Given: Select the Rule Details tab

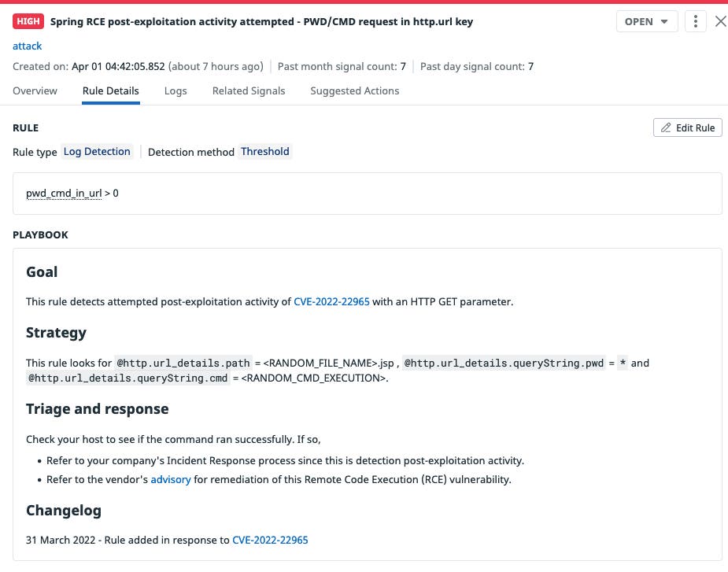Looking at the screenshot, I should pos(110,90).
